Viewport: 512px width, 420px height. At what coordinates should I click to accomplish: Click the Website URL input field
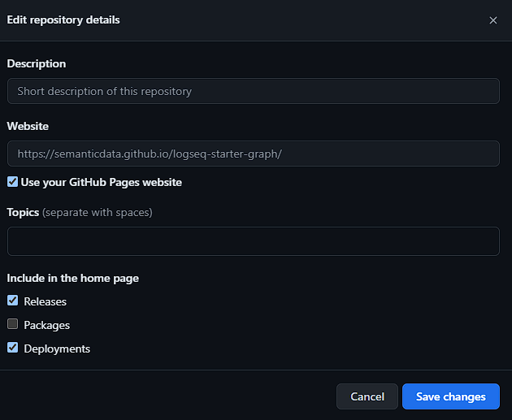pos(254,154)
